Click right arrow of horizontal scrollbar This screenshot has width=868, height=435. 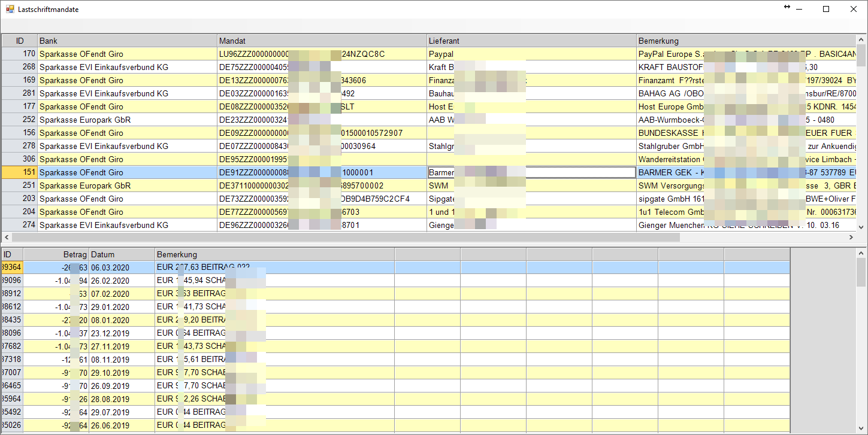pos(851,237)
